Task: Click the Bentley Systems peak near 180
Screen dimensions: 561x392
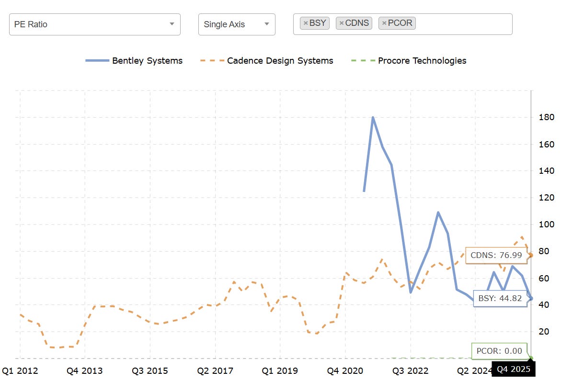Action: (373, 118)
